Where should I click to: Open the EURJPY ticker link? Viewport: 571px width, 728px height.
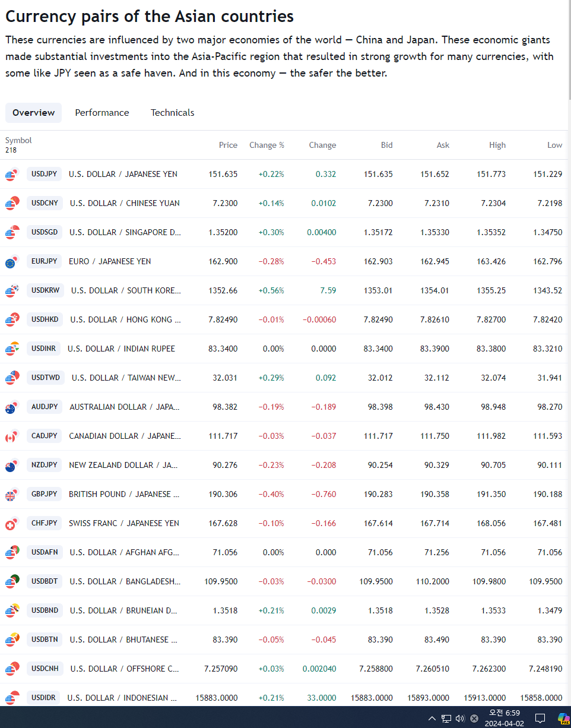pos(44,261)
